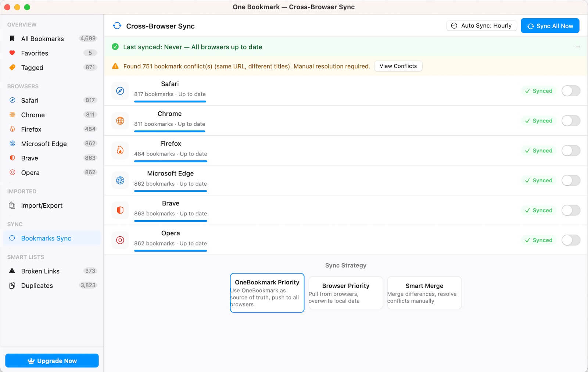
Task: Click the Brave shield icon in sidebar
Action: pyautogui.click(x=12, y=158)
